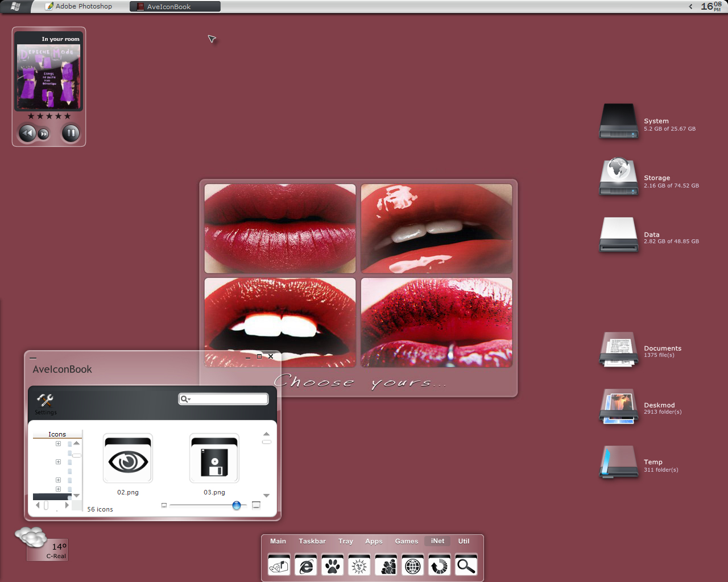Switch to the Games dock tab
This screenshot has width=728, height=582.
[x=407, y=541]
